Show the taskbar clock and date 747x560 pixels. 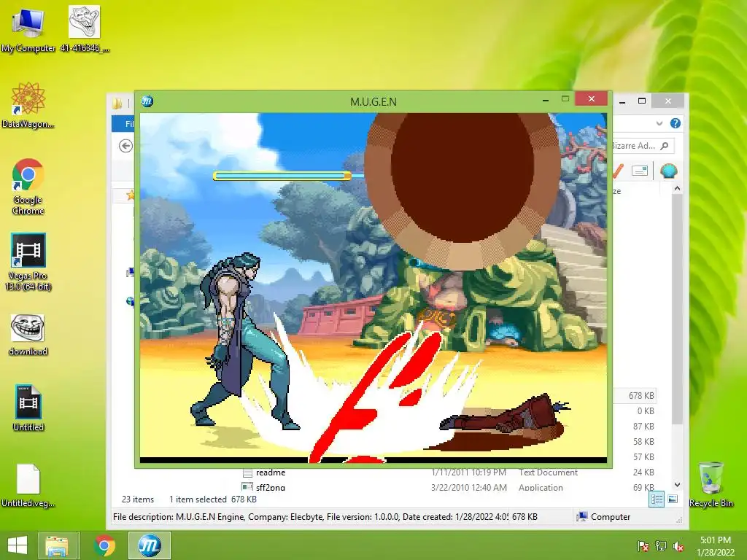coord(716,546)
